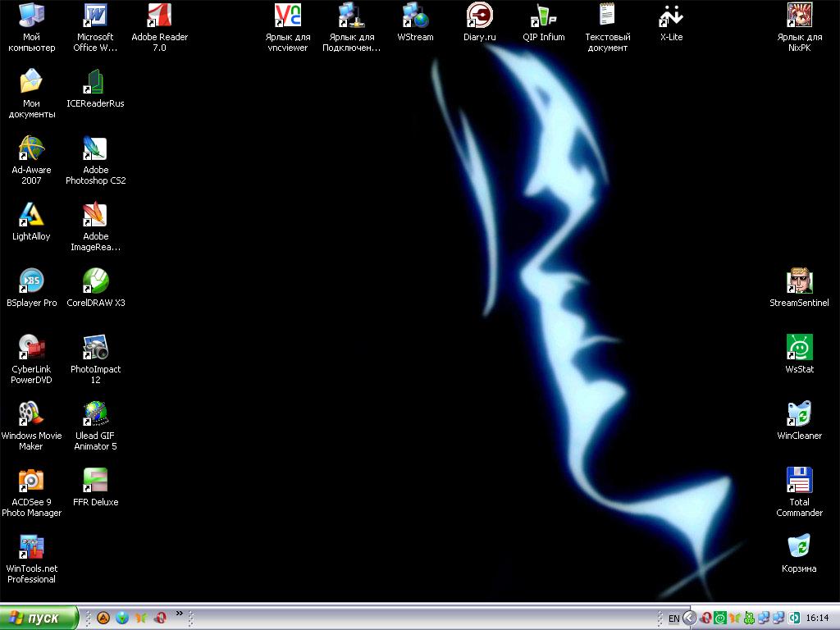The image size is (840, 630).
Task: Open the BSplayer Pro shortcut
Action: 31,282
